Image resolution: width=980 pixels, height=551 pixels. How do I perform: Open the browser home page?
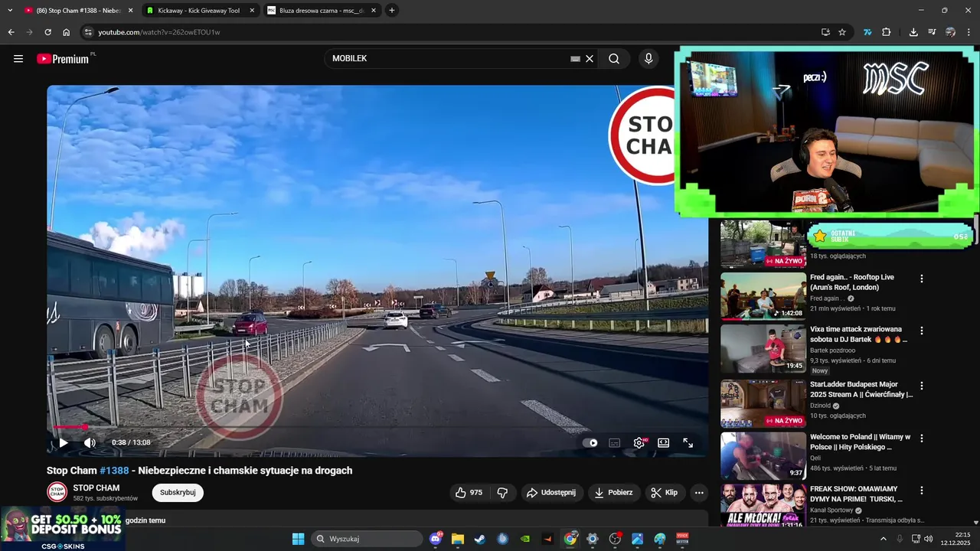click(x=67, y=32)
